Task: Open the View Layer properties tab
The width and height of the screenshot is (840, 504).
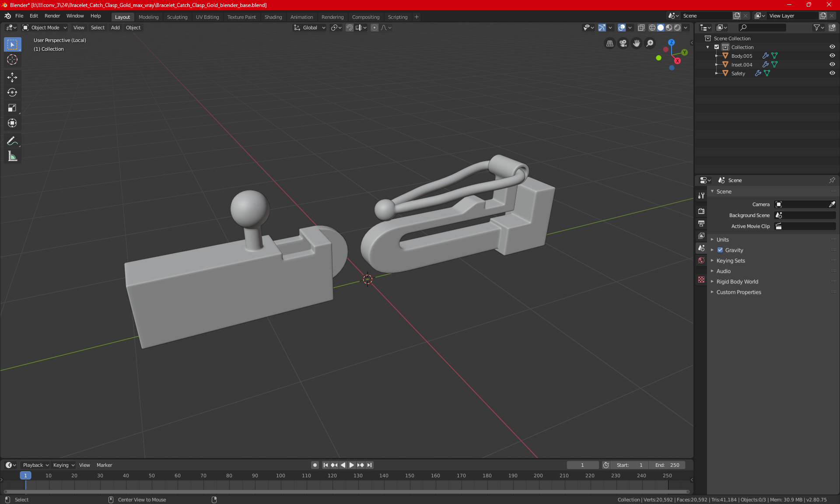Action: coord(701,236)
